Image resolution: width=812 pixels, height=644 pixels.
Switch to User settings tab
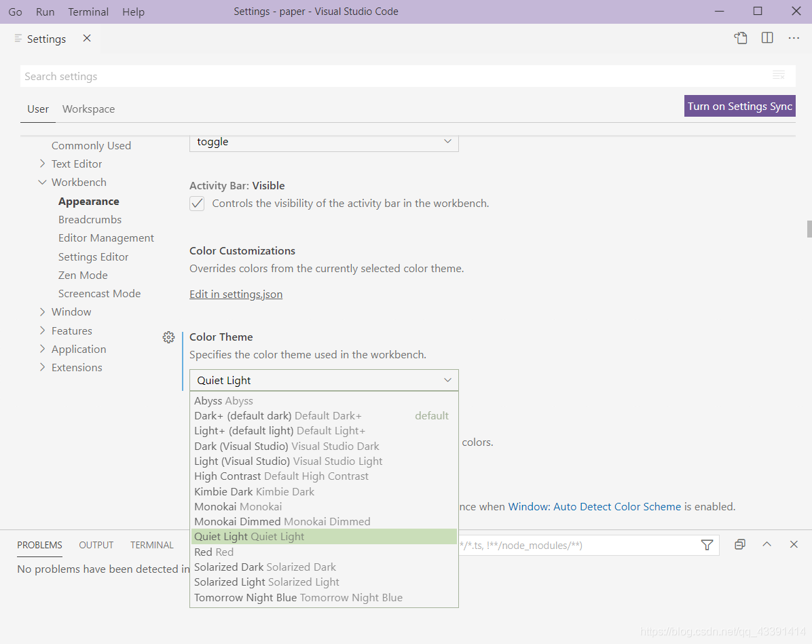pyautogui.click(x=38, y=109)
